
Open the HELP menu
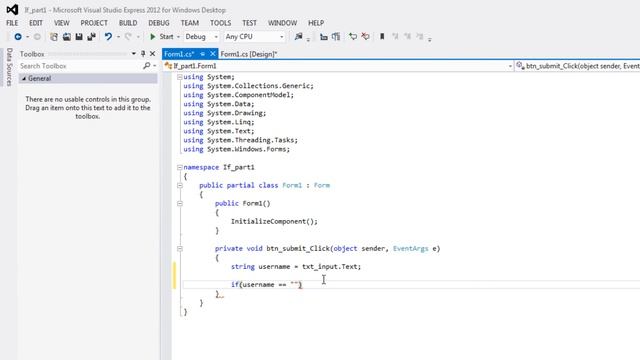[x=316, y=23]
